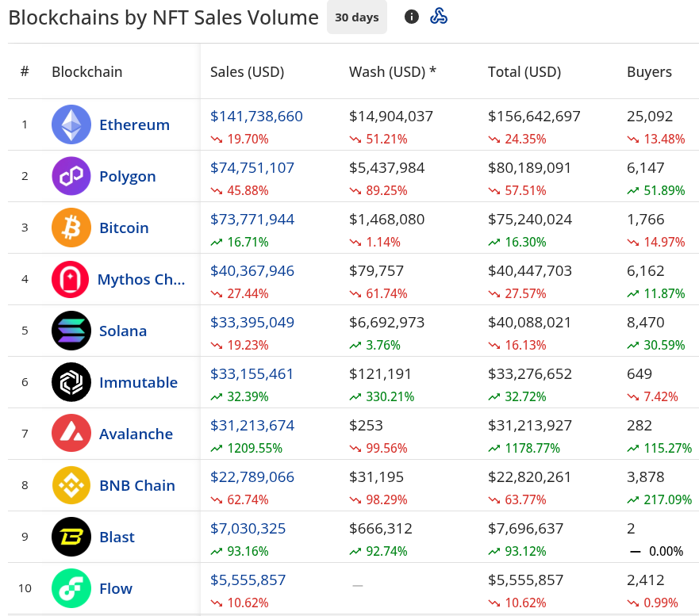Screen dimensions: 699x616
Task: Click Ethereum total change 24.35%
Action: pyautogui.click(x=517, y=139)
